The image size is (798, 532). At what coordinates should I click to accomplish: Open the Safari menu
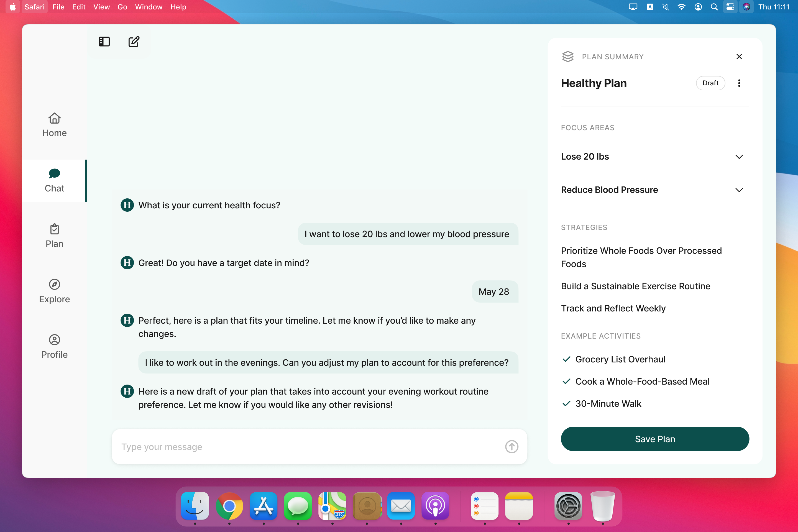pyautogui.click(x=34, y=7)
